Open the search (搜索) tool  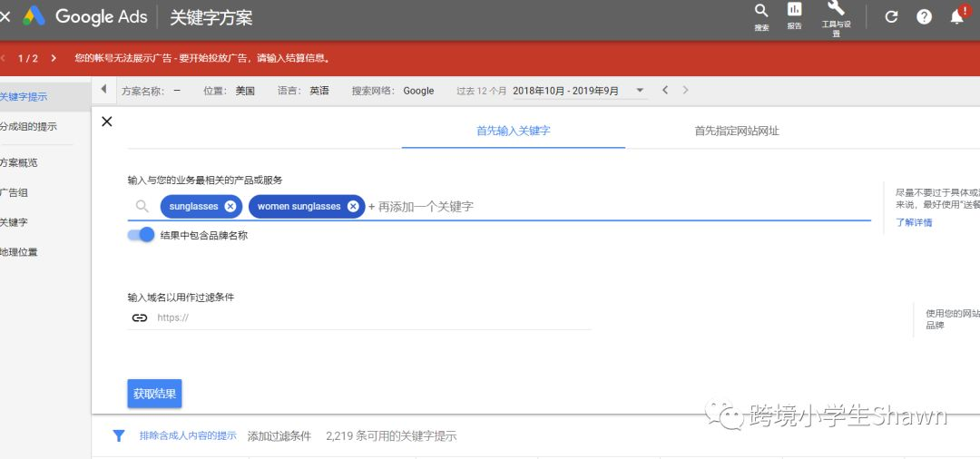coord(761,17)
